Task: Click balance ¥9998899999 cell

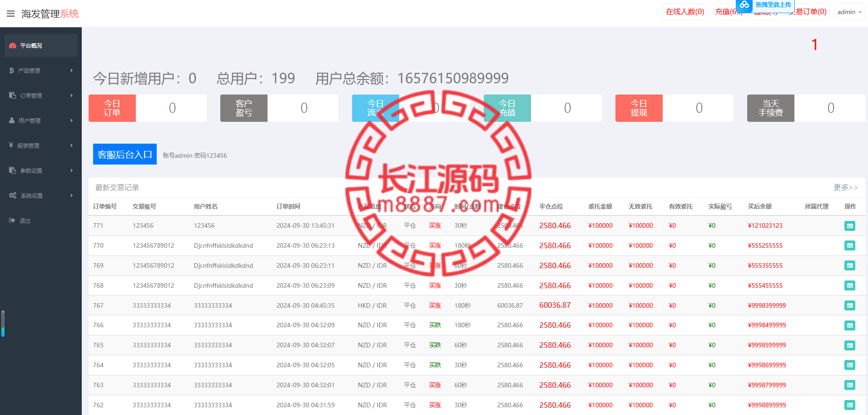Action: (767, 405)
